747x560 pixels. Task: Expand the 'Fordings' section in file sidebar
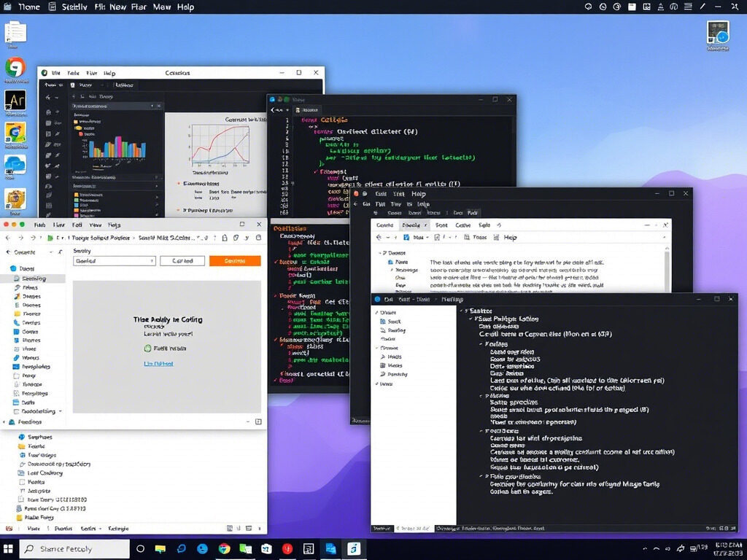(4, 422)
